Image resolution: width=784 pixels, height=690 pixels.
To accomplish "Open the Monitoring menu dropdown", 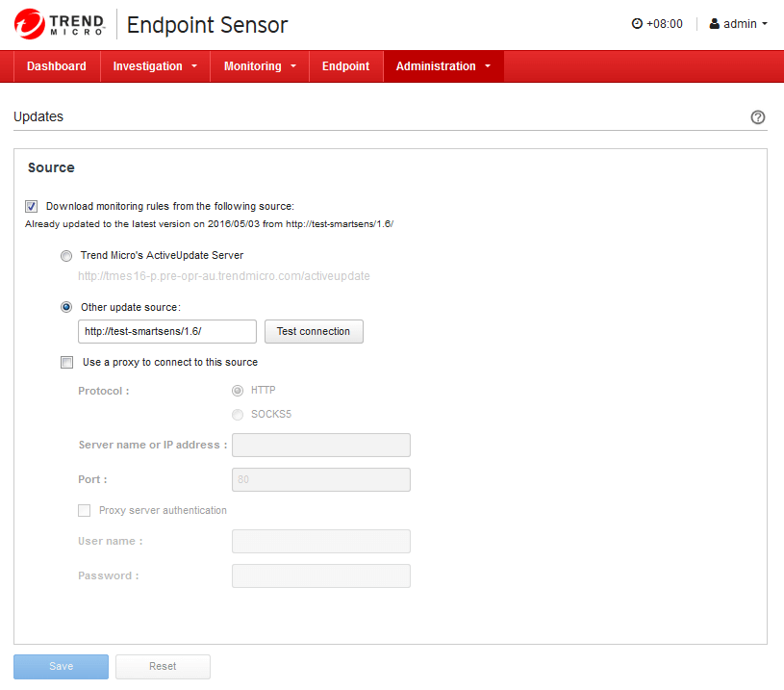I will click(260, 66).
